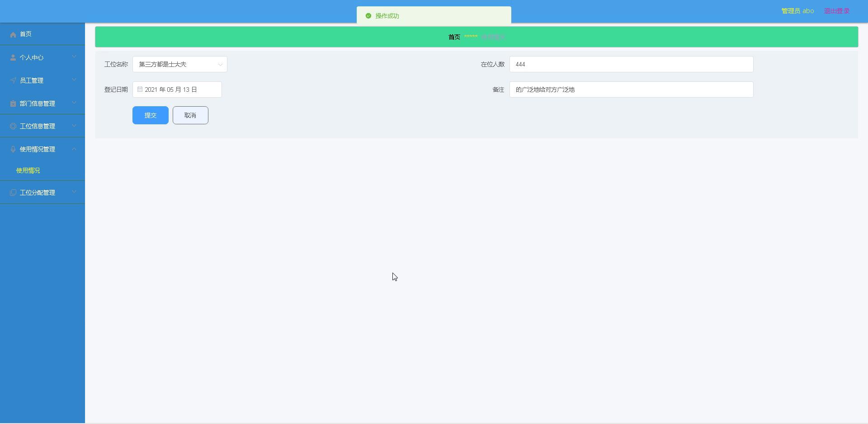
Task: Collapse 使用情况管理 using its up chevron
Action: click(x=74, y=149)
